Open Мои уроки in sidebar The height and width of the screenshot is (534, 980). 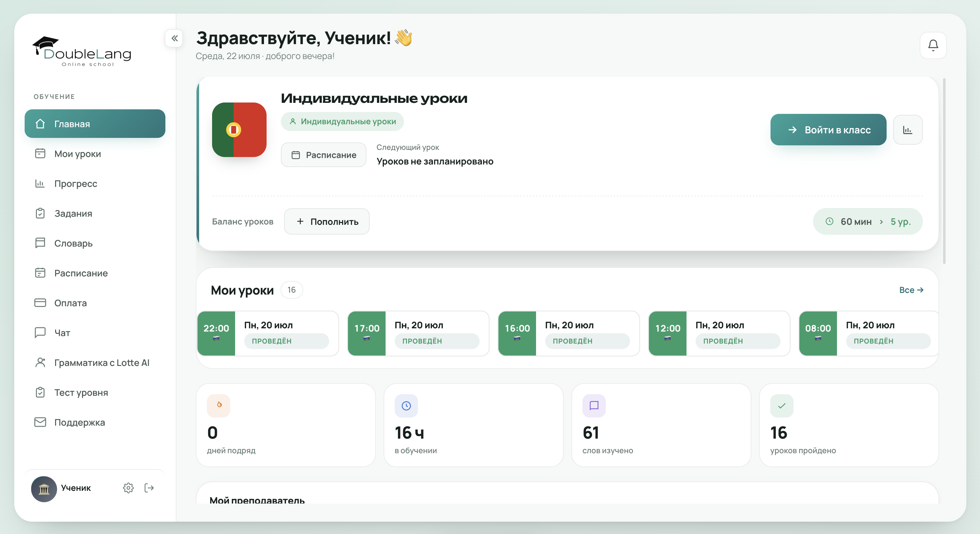(x=95, y=153)
